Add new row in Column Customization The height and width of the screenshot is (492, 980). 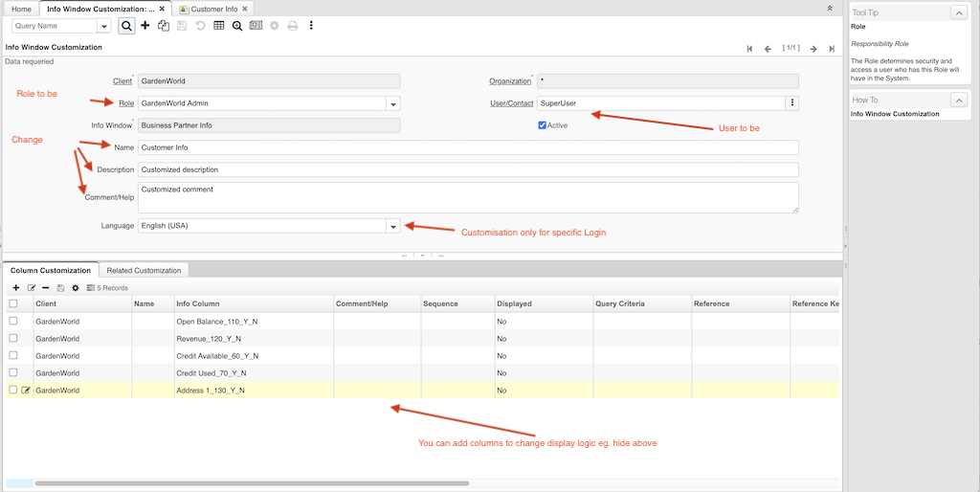click(16, 287)
